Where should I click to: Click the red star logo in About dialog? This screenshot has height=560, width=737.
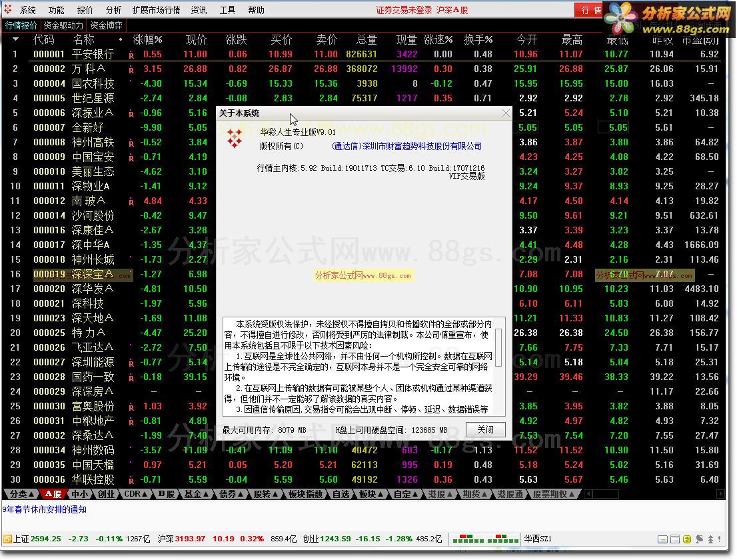235,138
